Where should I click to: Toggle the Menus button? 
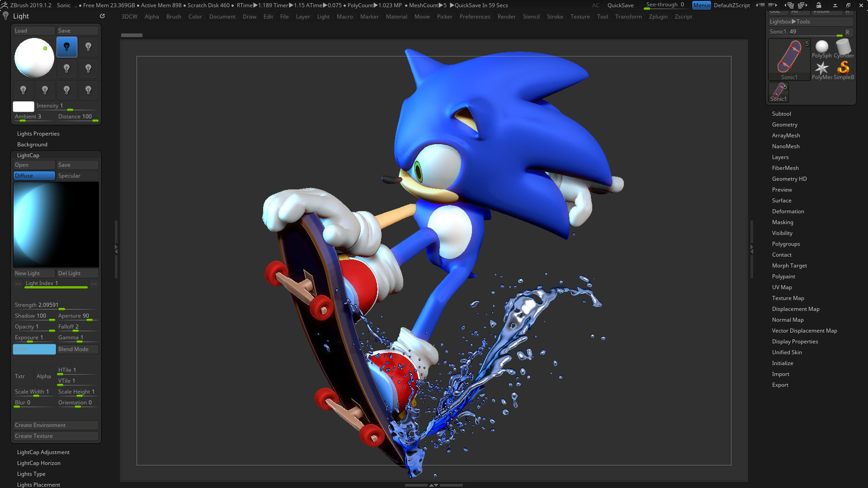coord(701,5)
